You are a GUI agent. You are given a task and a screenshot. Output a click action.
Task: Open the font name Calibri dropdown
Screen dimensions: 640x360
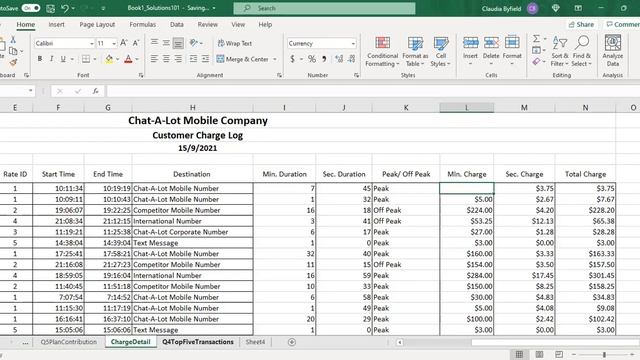[x=91, y=43]
